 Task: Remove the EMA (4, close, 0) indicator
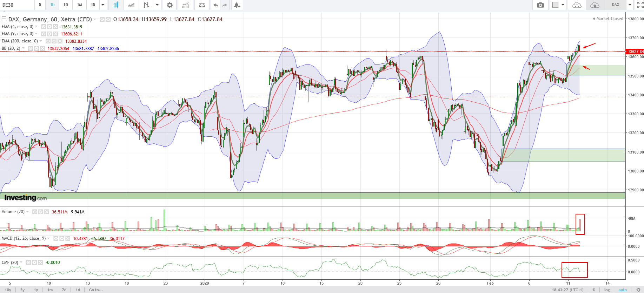pos(55,27)
